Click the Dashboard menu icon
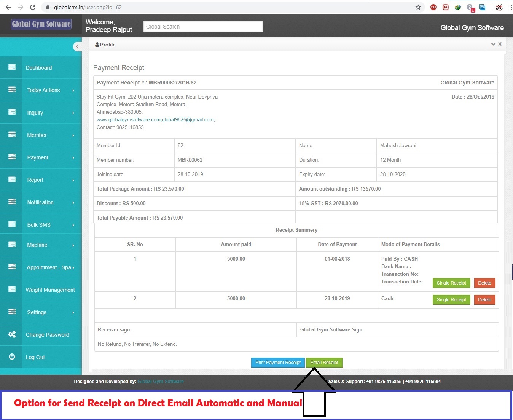 point(11,67)
